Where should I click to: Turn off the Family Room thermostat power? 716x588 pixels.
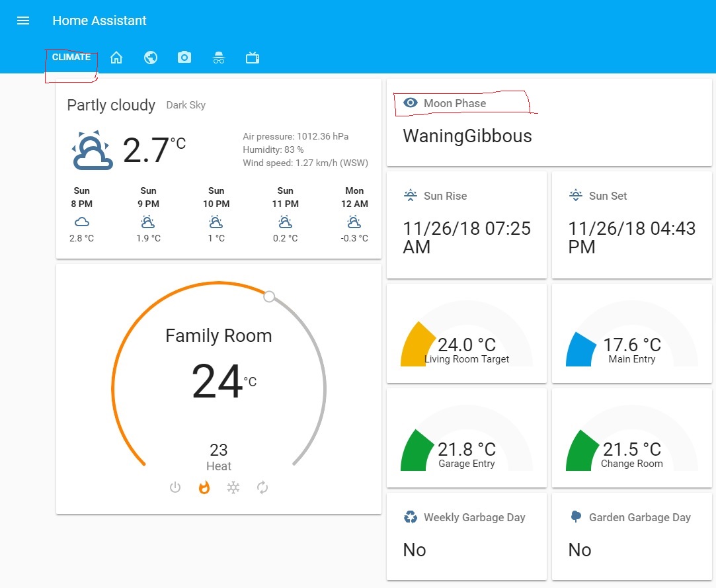(x=175, y=487)
